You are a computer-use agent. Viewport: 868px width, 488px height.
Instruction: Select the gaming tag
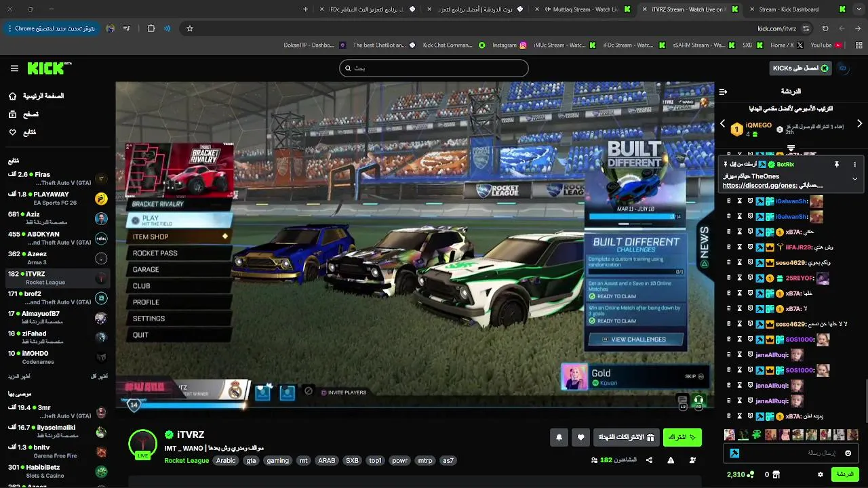coord(277,460)
